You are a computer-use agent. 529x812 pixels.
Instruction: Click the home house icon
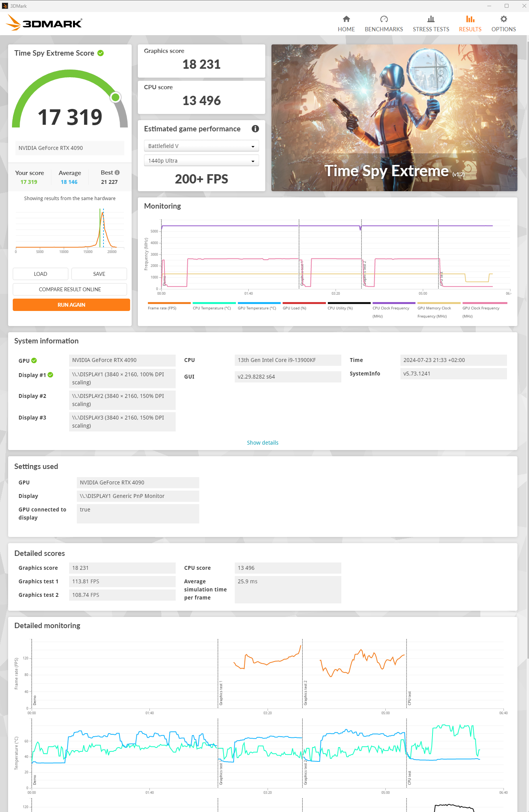point(346,19)
